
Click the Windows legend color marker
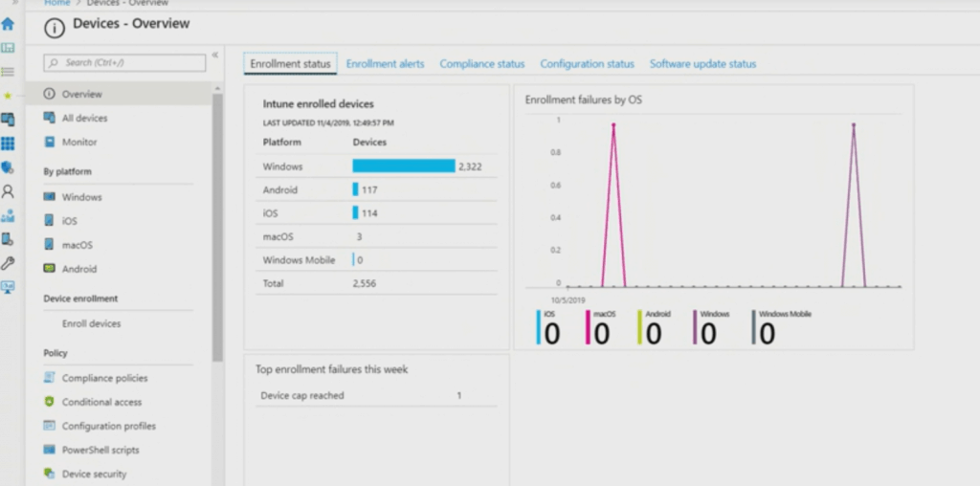695,327
